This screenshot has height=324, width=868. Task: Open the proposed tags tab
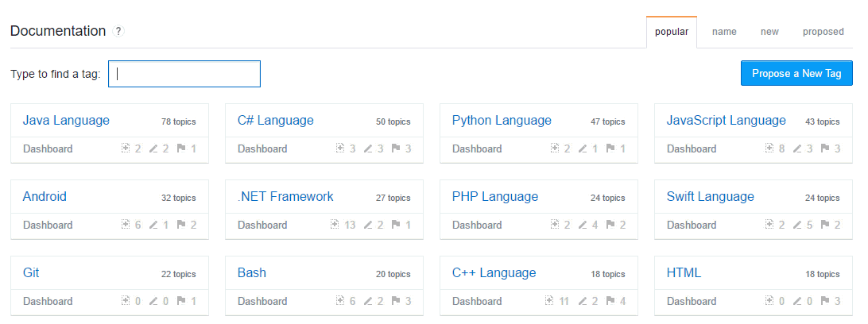823,32
